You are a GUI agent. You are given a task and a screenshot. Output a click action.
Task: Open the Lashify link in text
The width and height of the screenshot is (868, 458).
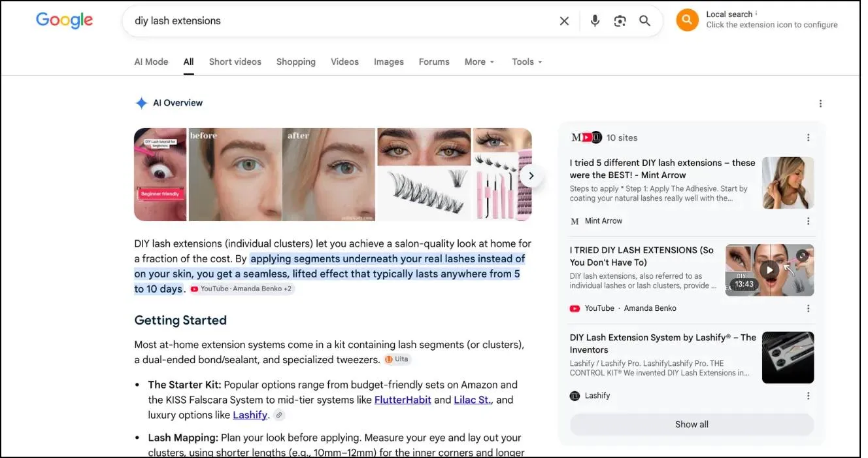(250, 415)
